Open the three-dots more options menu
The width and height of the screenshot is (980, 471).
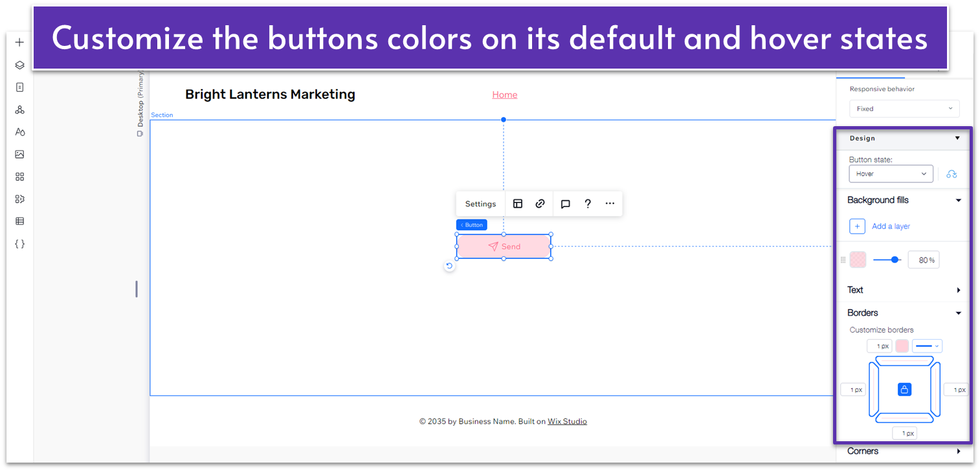coord(610,204)
